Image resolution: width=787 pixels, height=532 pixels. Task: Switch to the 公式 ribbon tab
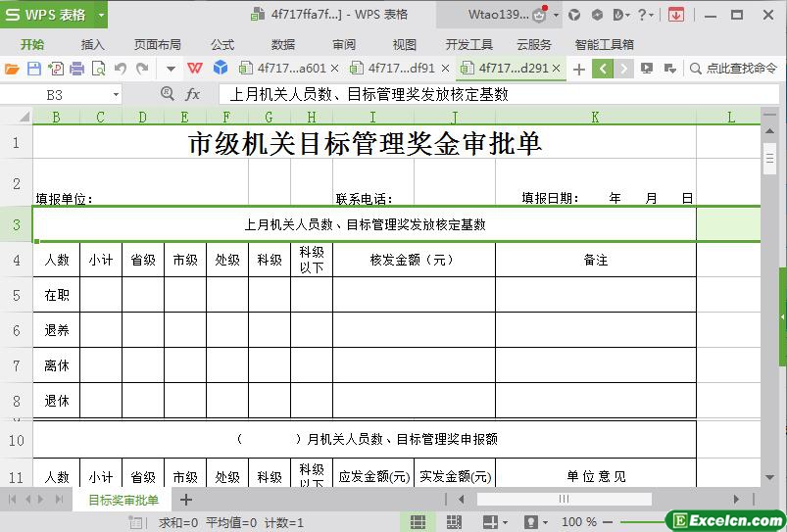pos(222,44)
